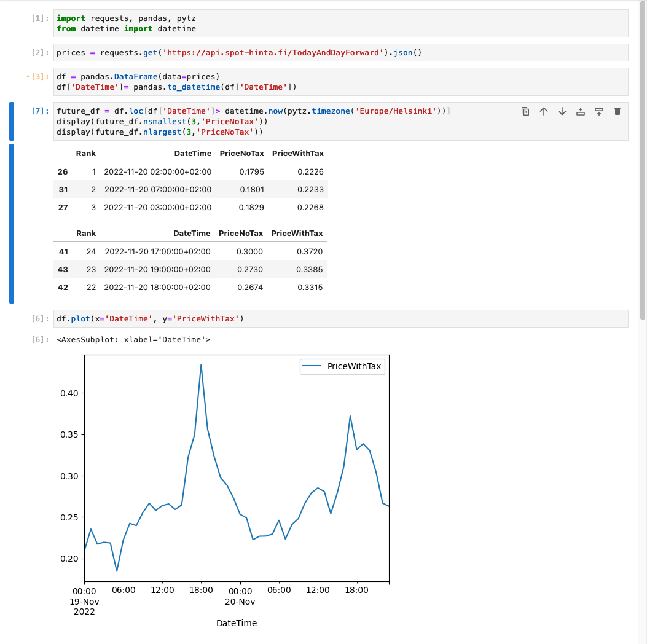
Task: Select the pandas.DataFrame code cell
Action: click(x=340, y=82)
